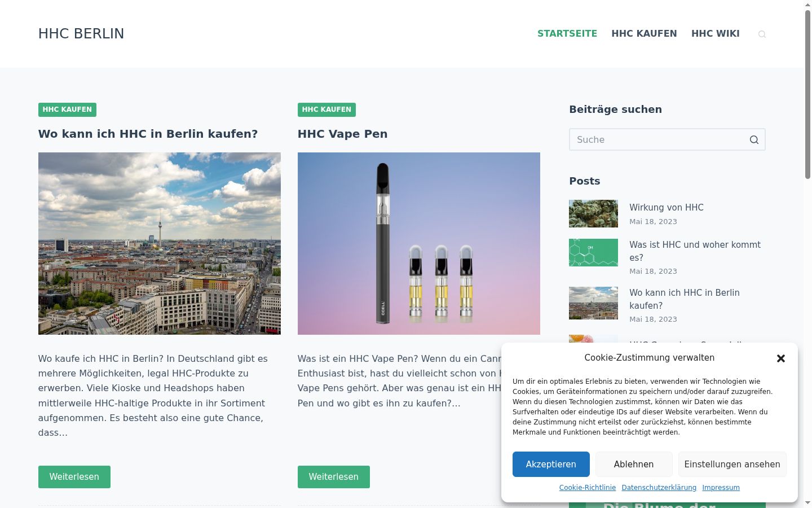
Task: Open post title Wo kann ich HHC in Berlin kaufen?
Action: tap(148, 134)
